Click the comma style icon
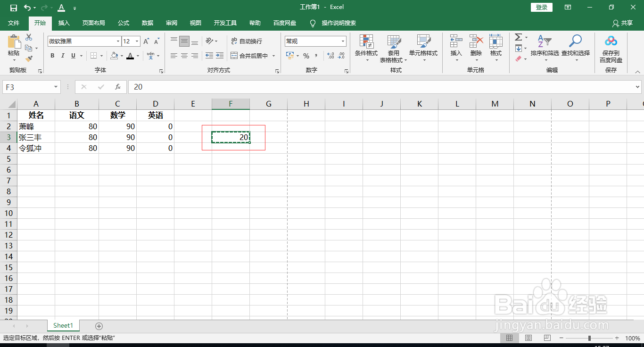This screenshot has width=644, height=347. pyautogui.click(x=316, y=56)
